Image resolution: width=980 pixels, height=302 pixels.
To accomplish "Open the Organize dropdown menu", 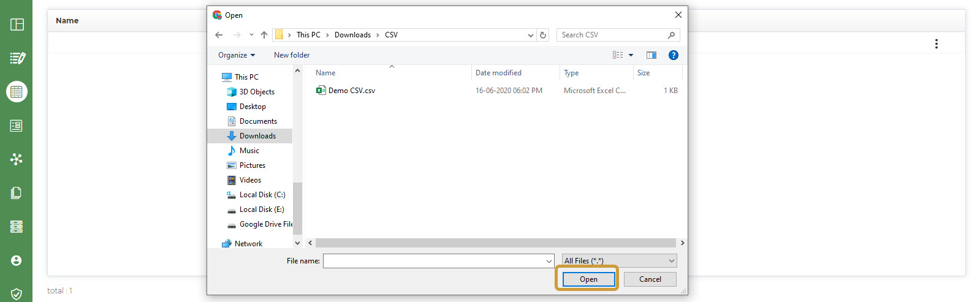I will click(x=237, y=55).
